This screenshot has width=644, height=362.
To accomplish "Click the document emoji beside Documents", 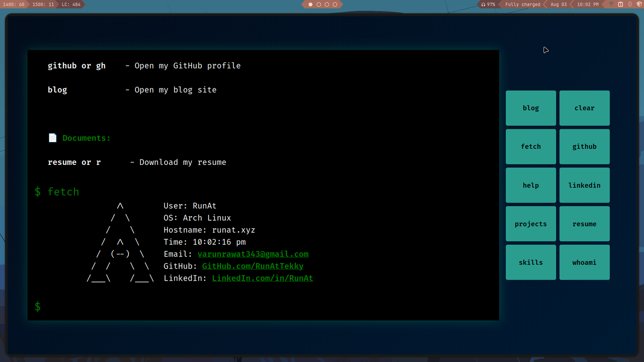I will click(52, 138).
